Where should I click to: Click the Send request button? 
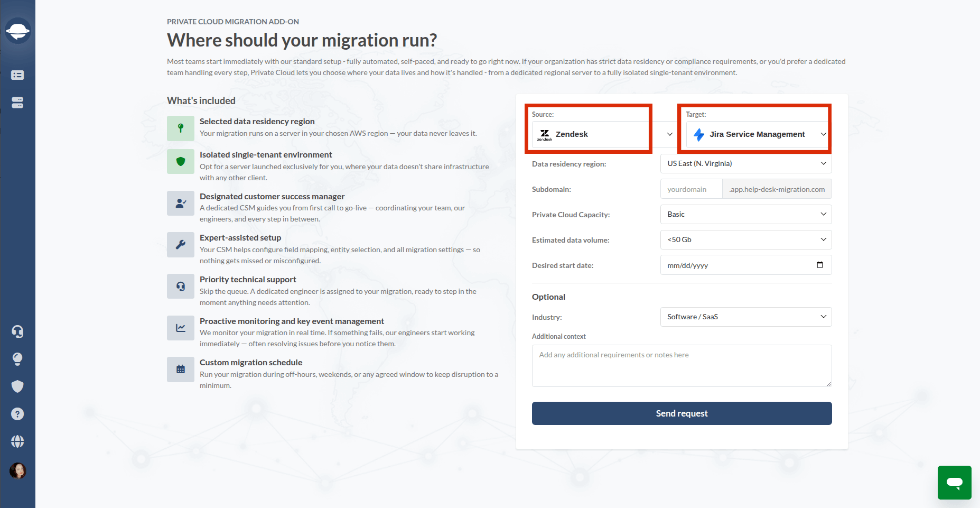(682, 413)
